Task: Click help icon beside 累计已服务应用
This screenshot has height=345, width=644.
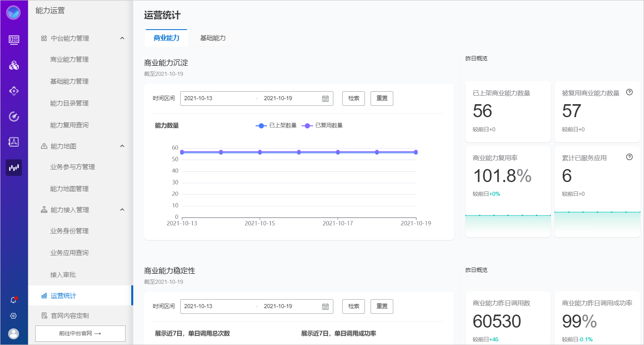Action: (629, 157)
